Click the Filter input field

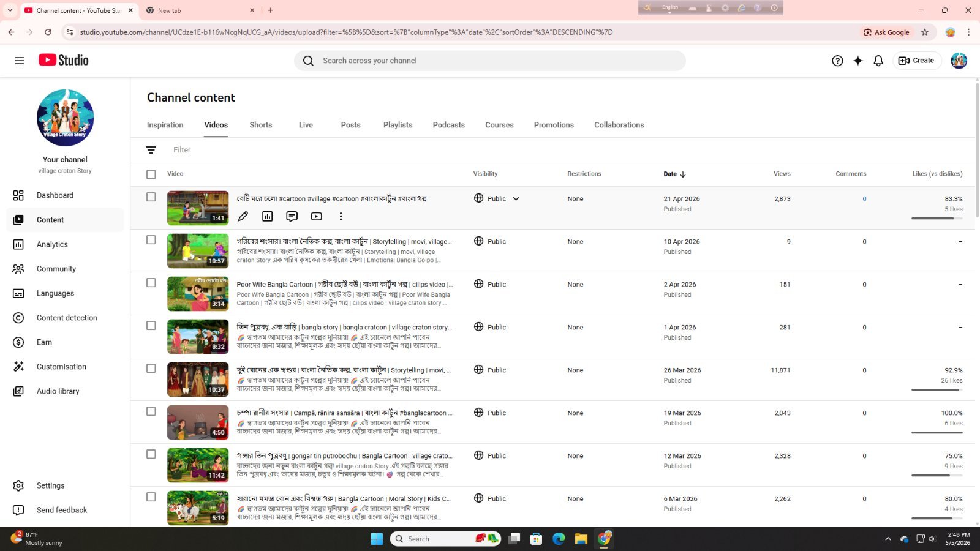click(182, 150)
